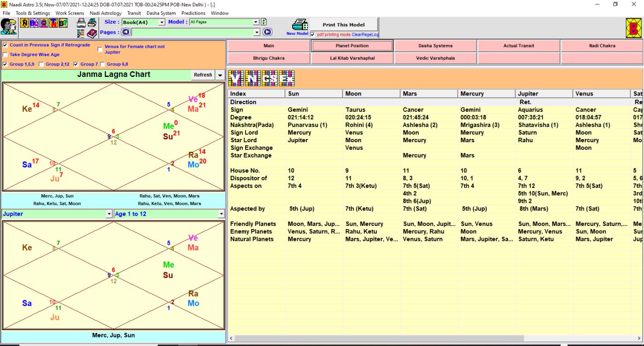The height and width of the screenshot is (346, 644).
Task: Open the File menu
Action: 6,13
